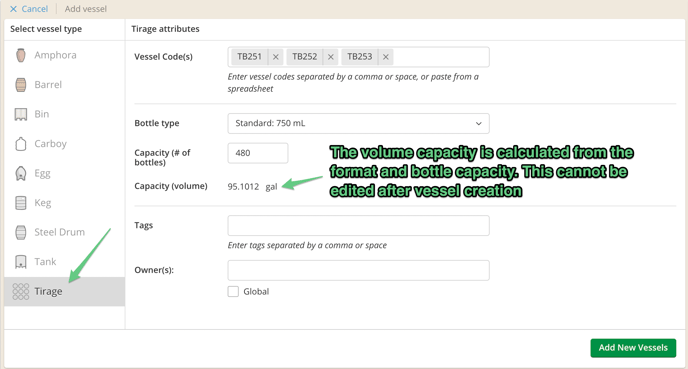Remove the TB253 vessel code tag
The width and height of the screenshot is (688, 369).
coord(386,57)
